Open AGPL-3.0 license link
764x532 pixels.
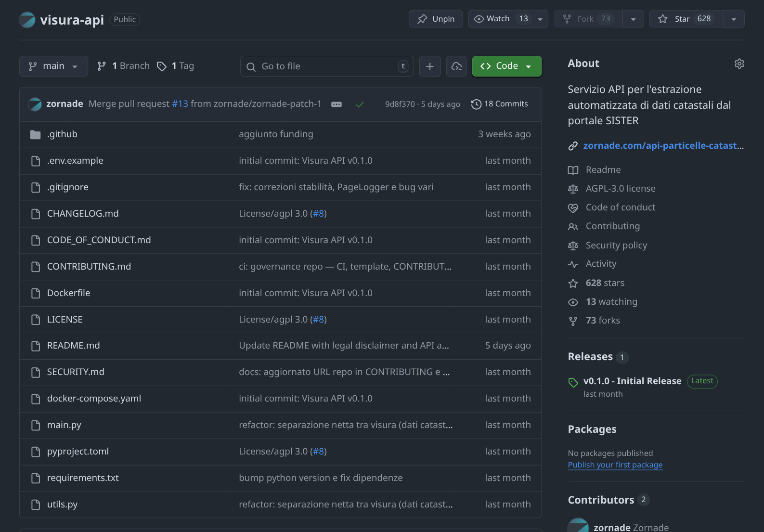tap(621, 189)
